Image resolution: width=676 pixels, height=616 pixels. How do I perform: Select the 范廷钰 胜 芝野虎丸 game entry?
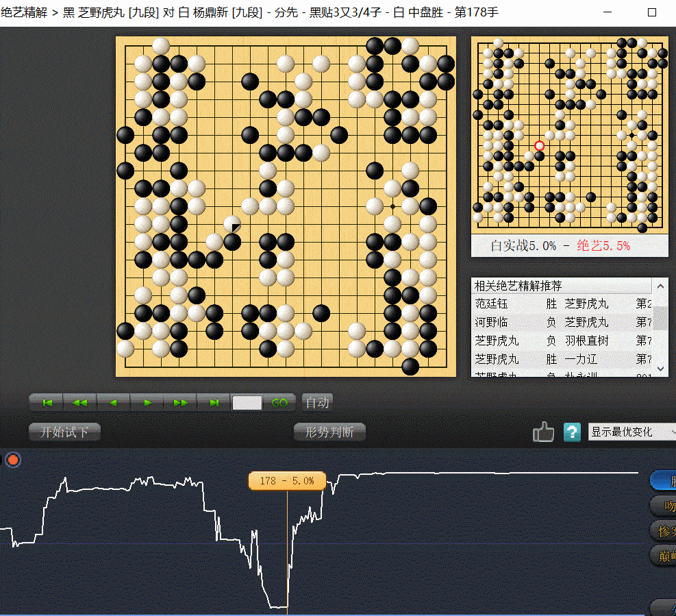pos(562,304)
